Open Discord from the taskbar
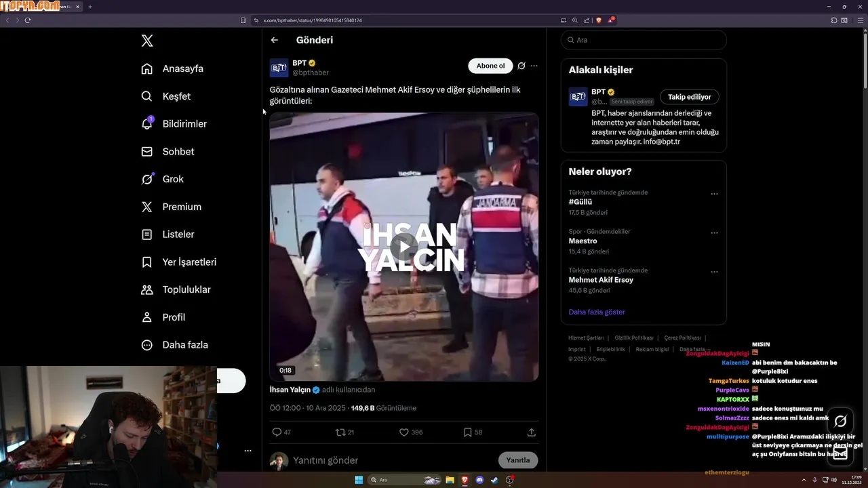Screen dimensions: 868x488 pyautogui.click(x=479, y=480)
